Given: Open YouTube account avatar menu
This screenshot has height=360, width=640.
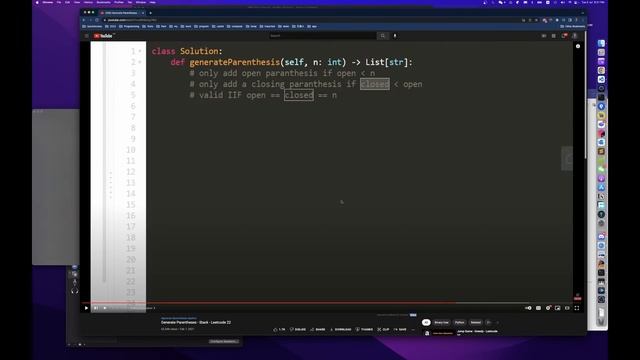Looking at the screenshot, I should pos(575,36).
